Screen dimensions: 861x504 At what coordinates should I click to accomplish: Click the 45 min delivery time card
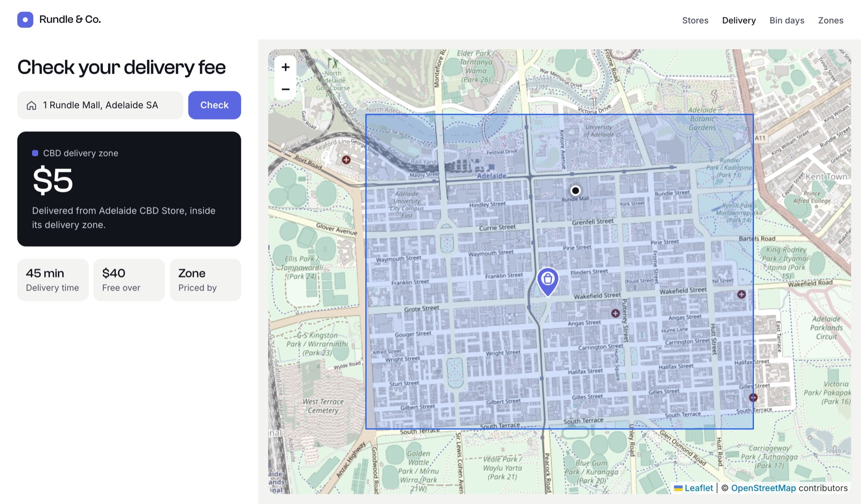[53, 280]
